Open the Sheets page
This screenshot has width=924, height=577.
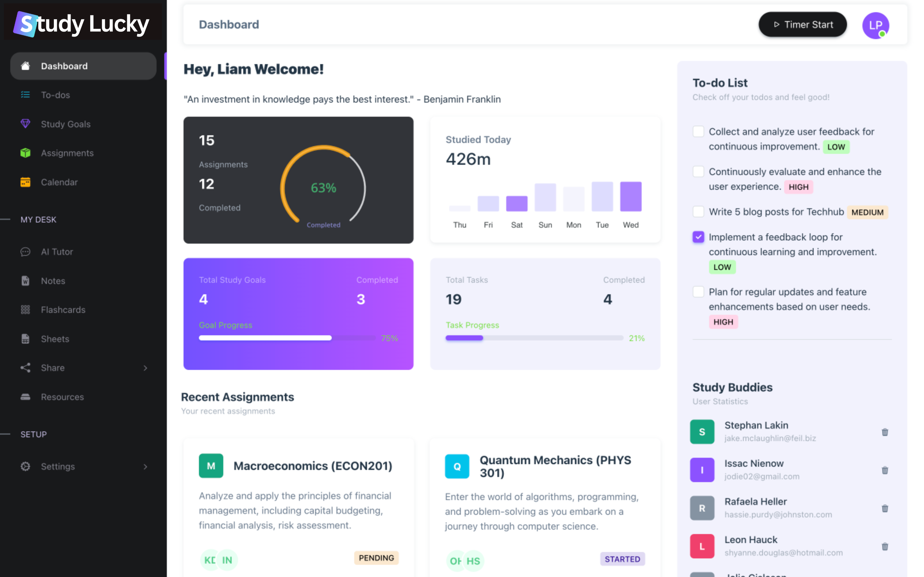(55, 339)
